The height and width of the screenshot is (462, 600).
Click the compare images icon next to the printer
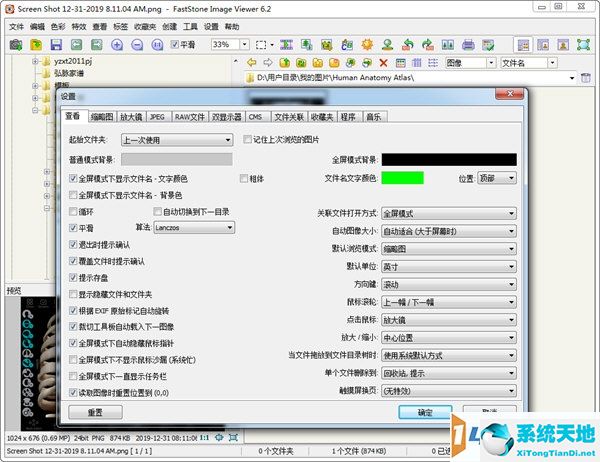[448, 45]
